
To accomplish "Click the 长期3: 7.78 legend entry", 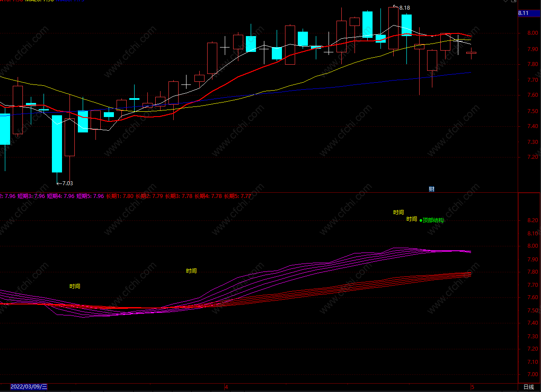I will [x=179, y=196].
